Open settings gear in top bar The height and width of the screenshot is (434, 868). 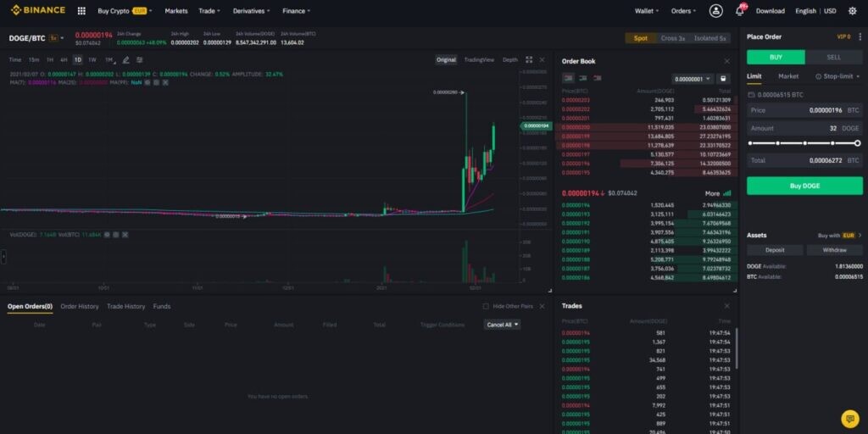(853, 11)
